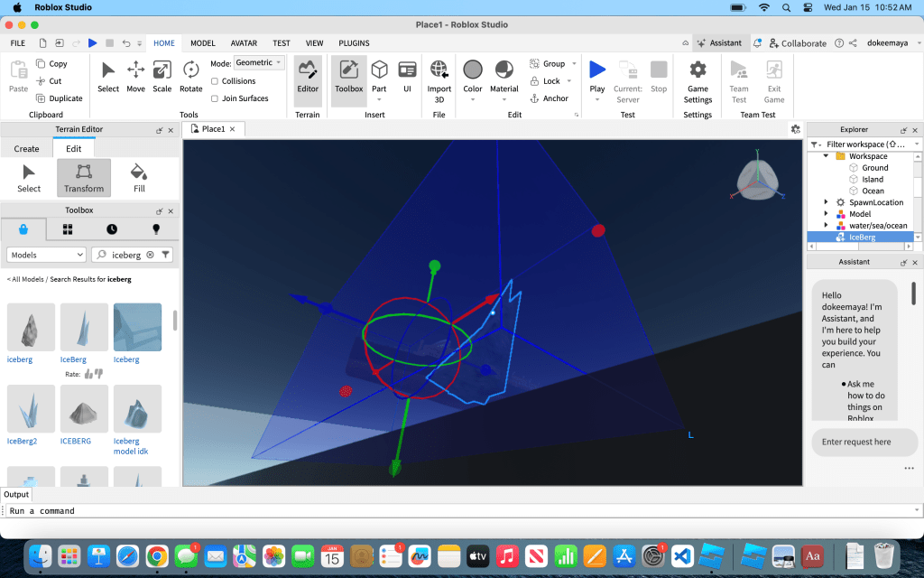Open the PLUGINS ribbon tab
Screen dimensions: 924x578
coord(354,42)
